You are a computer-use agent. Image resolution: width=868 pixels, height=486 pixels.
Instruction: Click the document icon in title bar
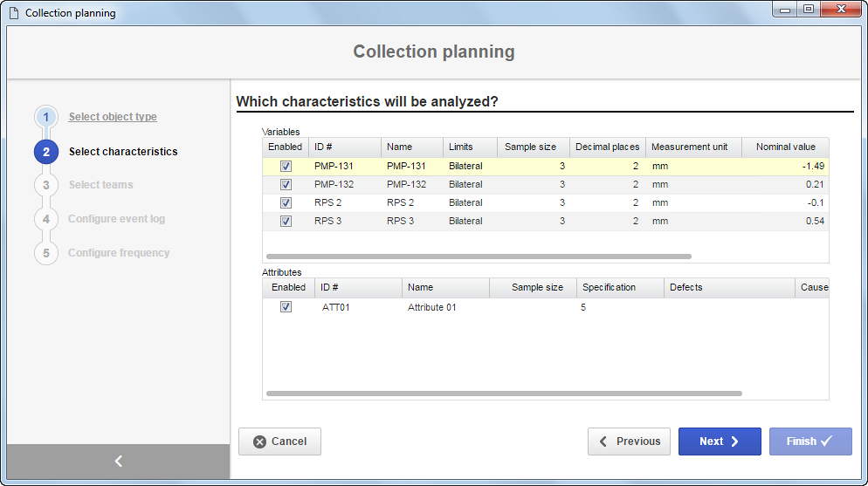click(14, 13)
